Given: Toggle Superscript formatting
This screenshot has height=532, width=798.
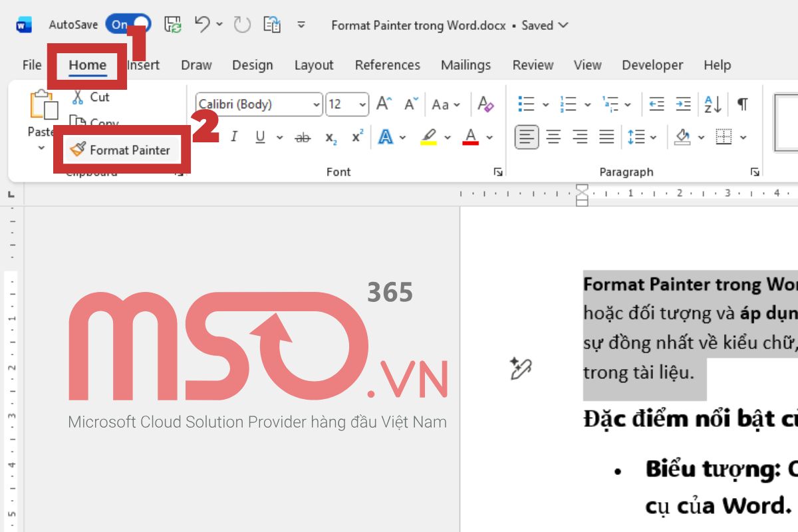Looking at the screenshot, I should point(358,137).
